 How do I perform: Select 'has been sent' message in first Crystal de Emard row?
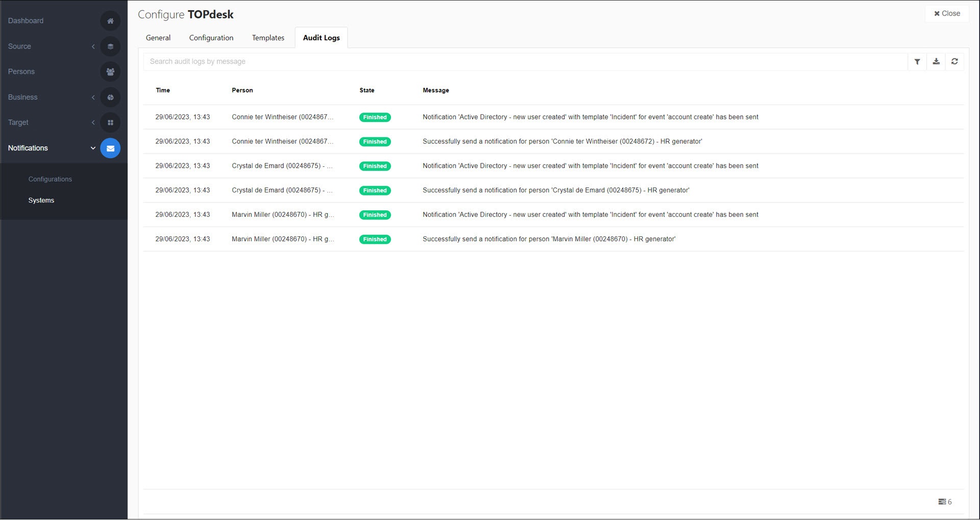point(591,166)
